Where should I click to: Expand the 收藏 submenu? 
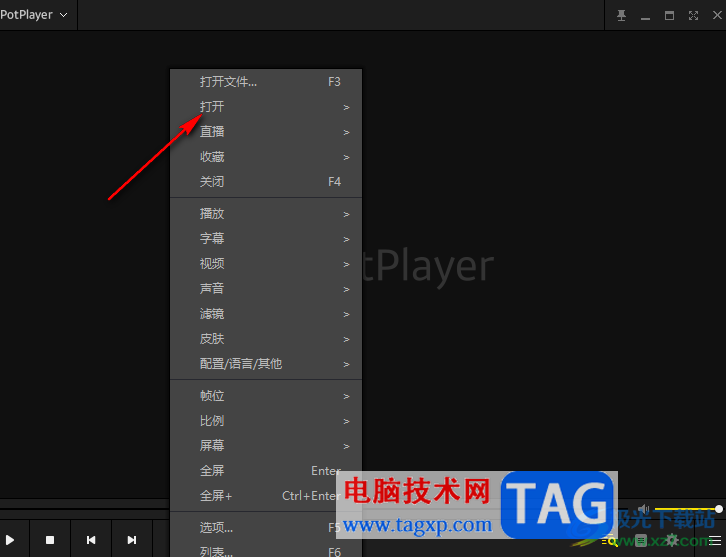(x=266, y=157)
